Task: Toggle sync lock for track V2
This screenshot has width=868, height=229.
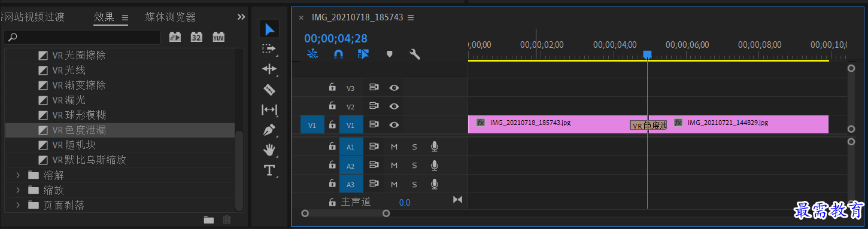Action: tap(374, 106)
